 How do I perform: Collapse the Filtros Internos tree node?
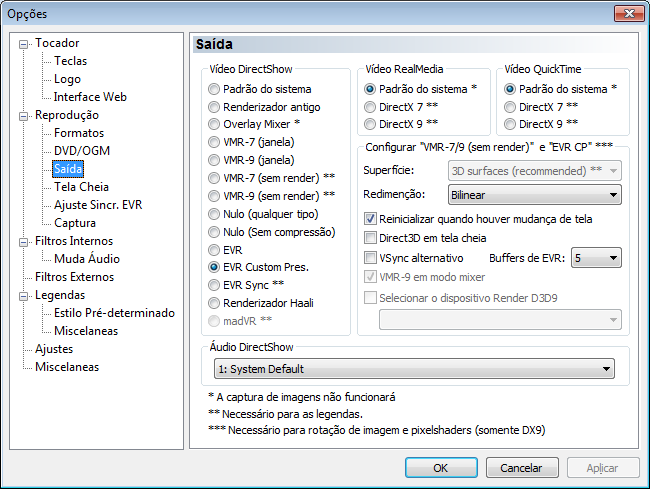[24, 242]
